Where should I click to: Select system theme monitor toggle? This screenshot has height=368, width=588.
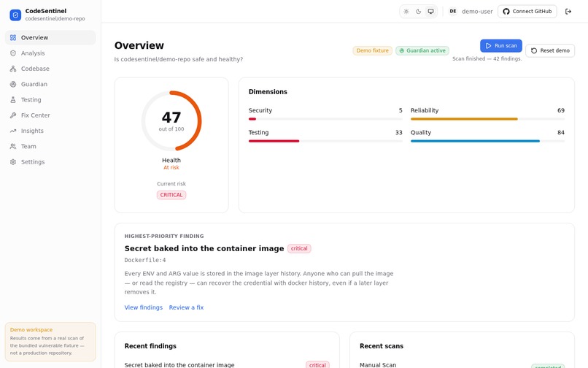pyautogui.click(x=431, y=11)
